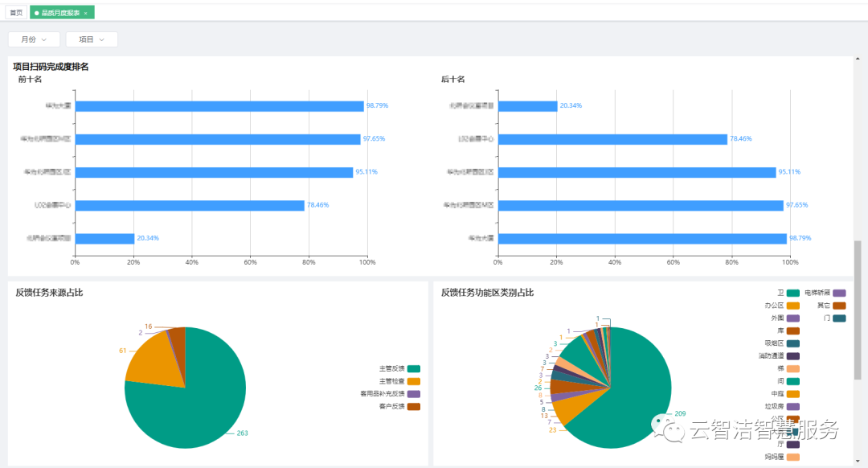Click the 垃圾房 legend marker
Viewport: 868px width, 468px height.
[x=792, y=406]
